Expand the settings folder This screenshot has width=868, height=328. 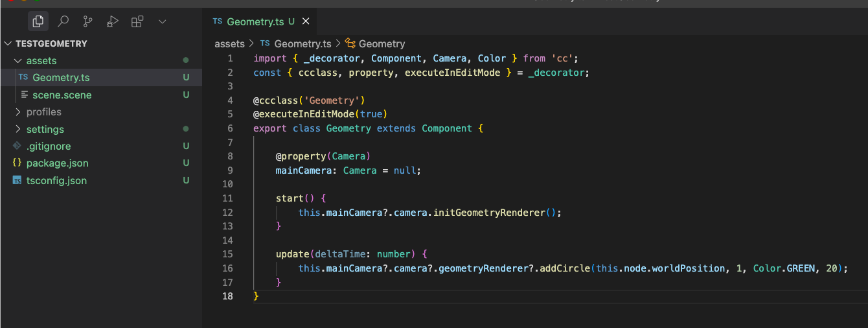(17, 130)
